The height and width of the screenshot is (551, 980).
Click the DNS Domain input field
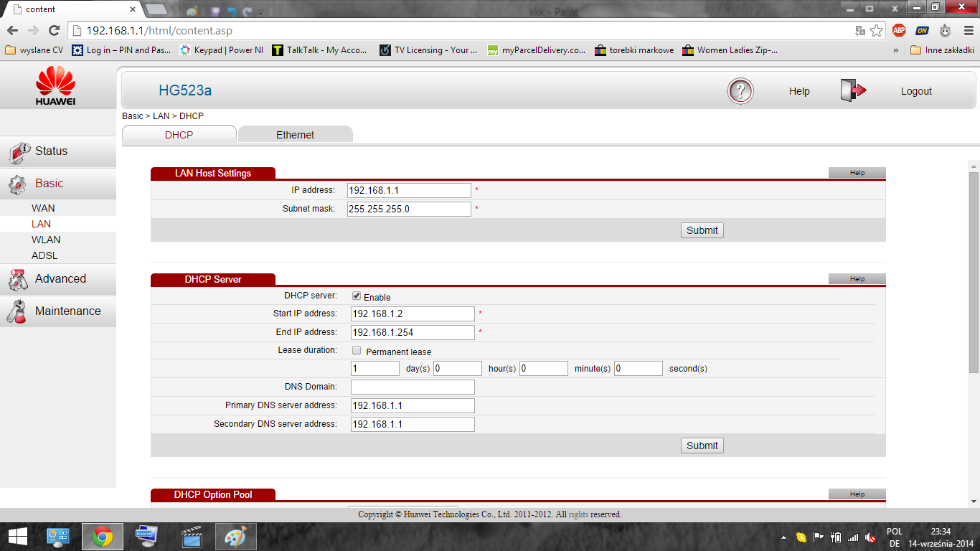click(412, 387)
